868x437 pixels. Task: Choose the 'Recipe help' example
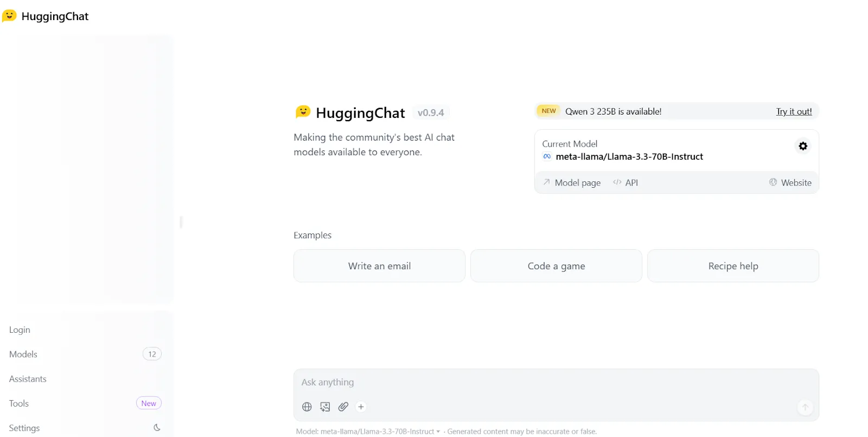pyautogui.click(x=733, y=266)
